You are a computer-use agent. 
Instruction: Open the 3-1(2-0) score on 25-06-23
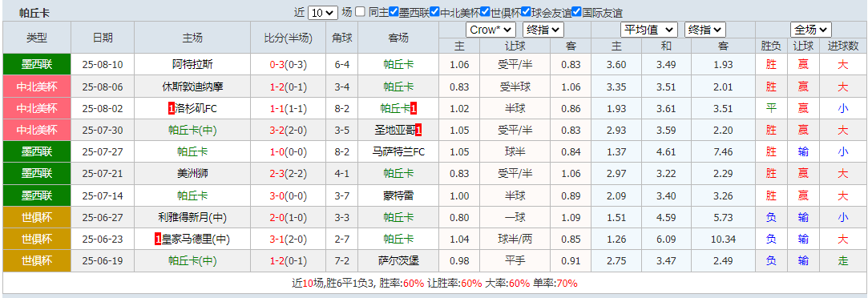[288, 240]
